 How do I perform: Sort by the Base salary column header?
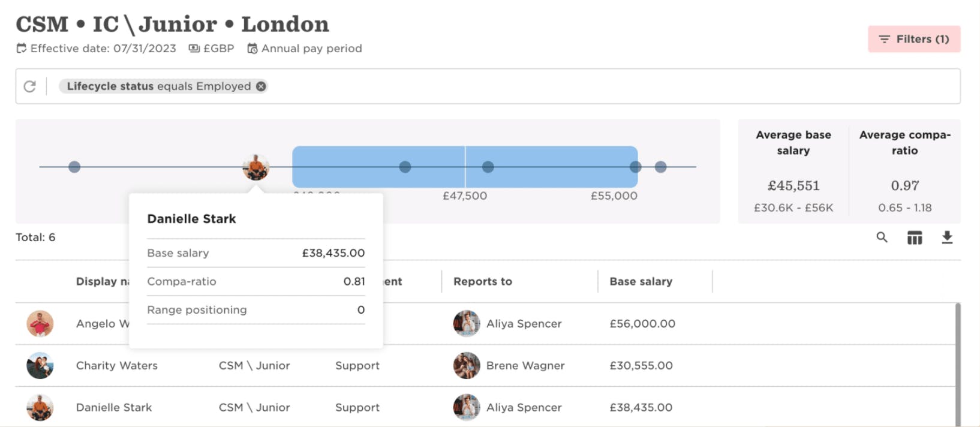[641, 281]
